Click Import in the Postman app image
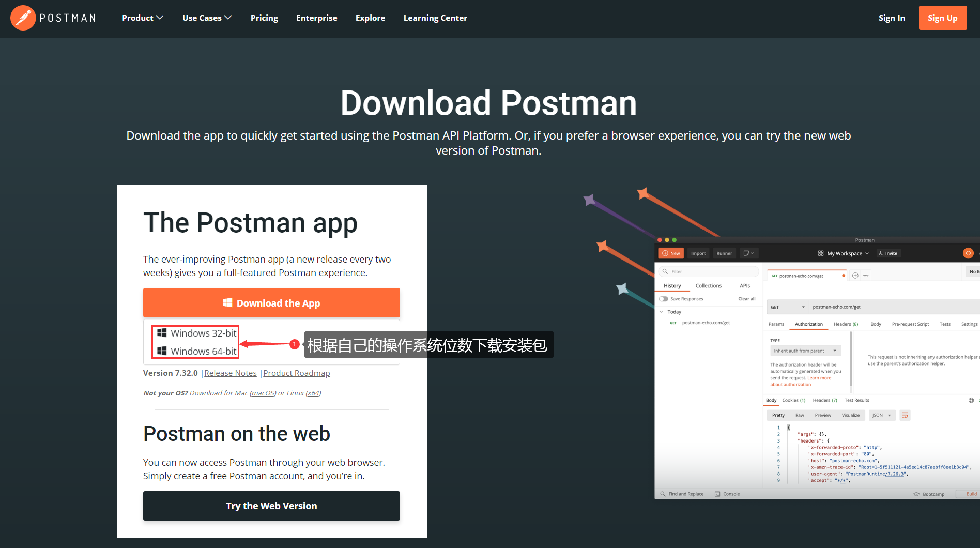 [698, 253]
